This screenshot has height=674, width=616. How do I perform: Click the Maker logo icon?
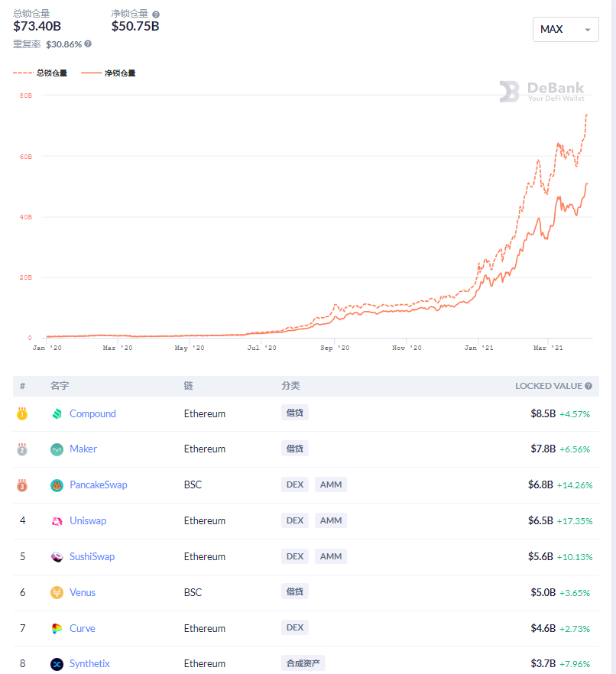[x=57, y=449]
